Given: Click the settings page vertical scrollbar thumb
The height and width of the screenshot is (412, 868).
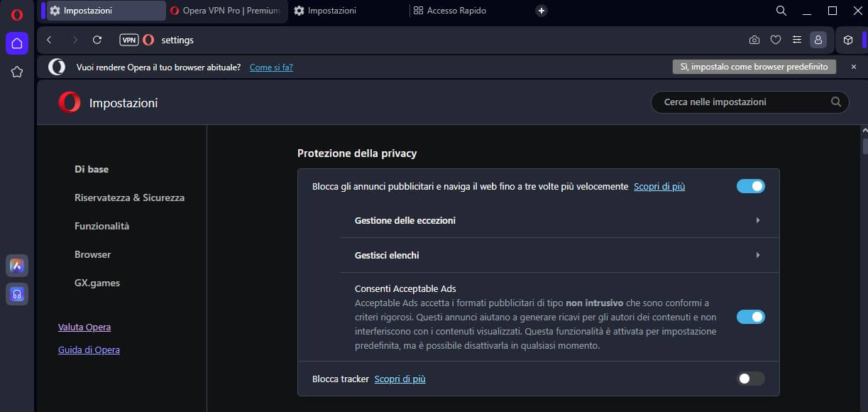Looking at the screenshot, I should (x=864, y=146).
